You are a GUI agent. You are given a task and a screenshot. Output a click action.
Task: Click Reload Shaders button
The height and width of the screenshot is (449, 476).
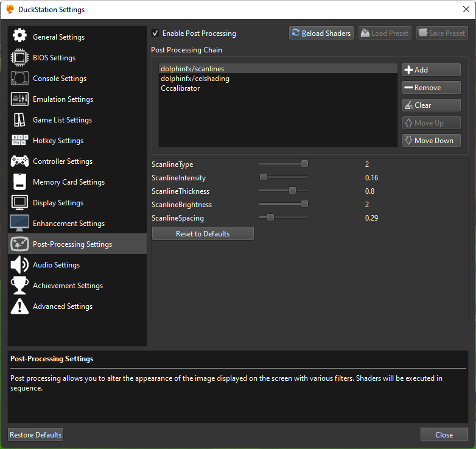point(321,33)
